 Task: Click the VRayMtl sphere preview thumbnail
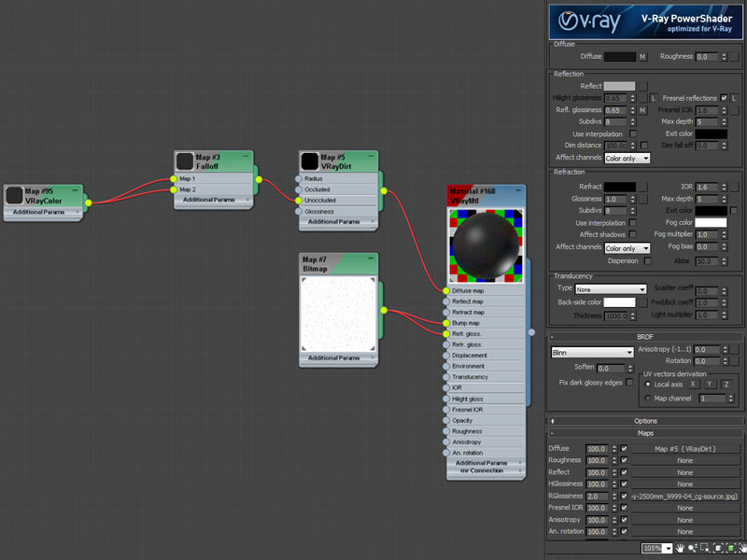[486, 245]
